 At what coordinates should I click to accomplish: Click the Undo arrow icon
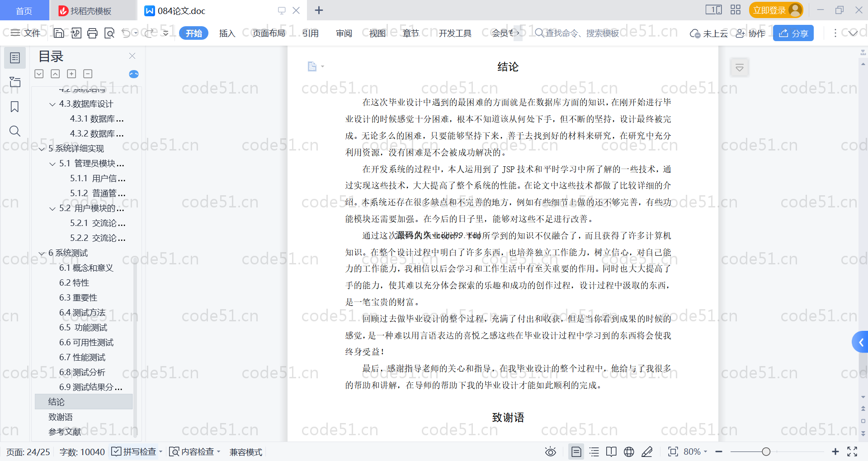click(126, 33)
